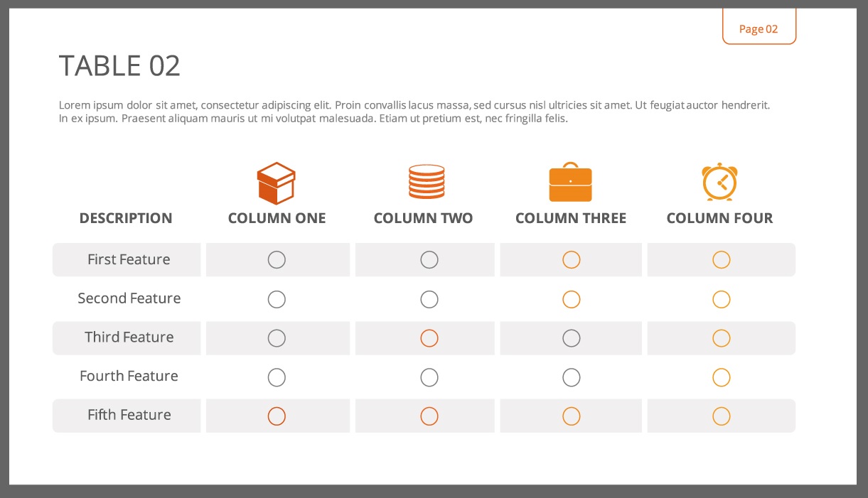This screenshot has height=498, width=868.
Task: Click the briefcase icon above Column Three
Action: point(570,183)
